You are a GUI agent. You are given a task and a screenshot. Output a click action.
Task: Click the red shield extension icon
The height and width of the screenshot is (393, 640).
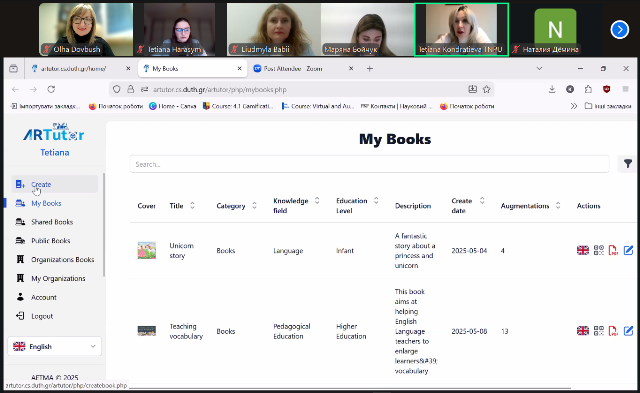pos(607,89)
